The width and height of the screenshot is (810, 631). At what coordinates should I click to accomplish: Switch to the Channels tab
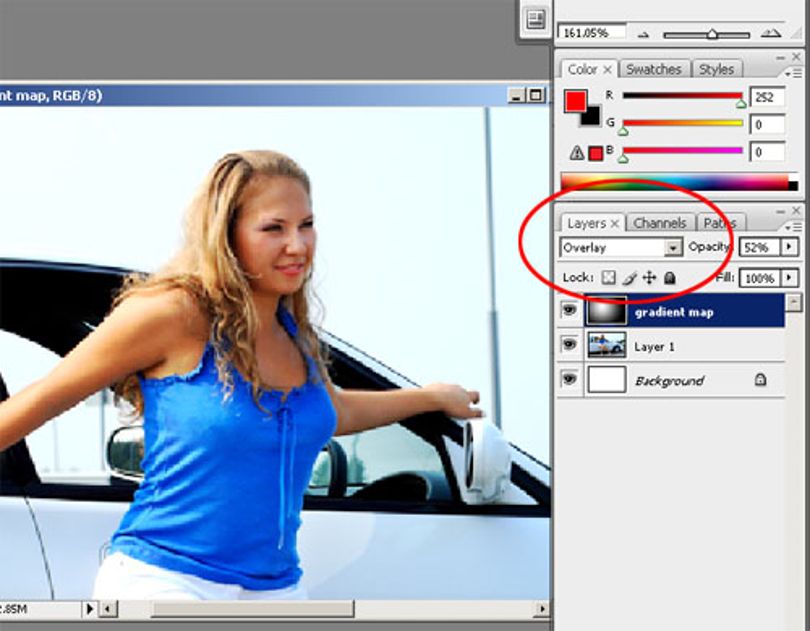tap(660, 223)
